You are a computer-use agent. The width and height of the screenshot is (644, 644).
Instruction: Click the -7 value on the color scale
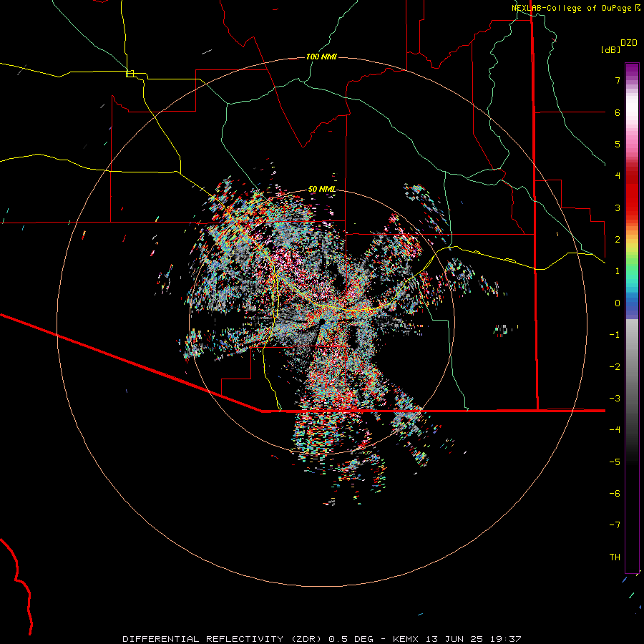[615, 525]
